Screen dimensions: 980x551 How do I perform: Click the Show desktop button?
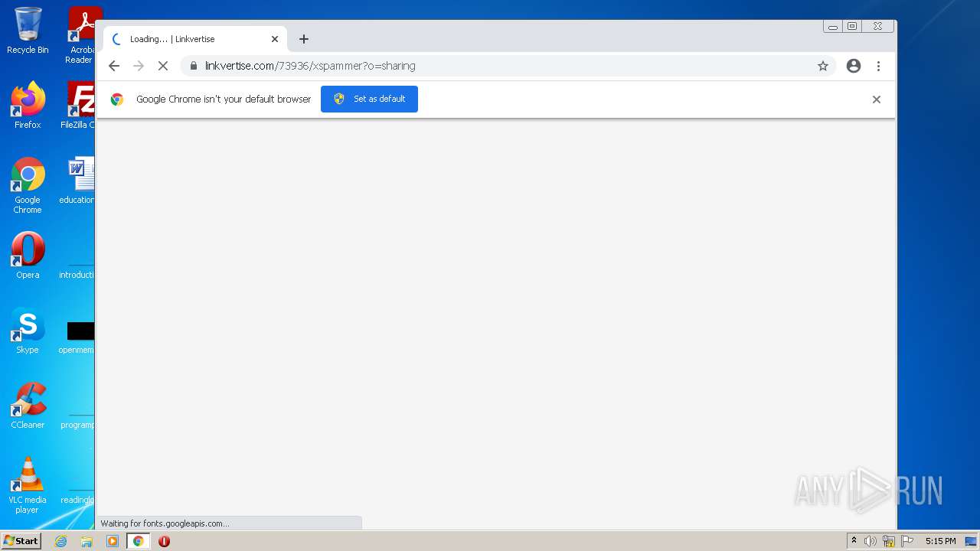972,541
